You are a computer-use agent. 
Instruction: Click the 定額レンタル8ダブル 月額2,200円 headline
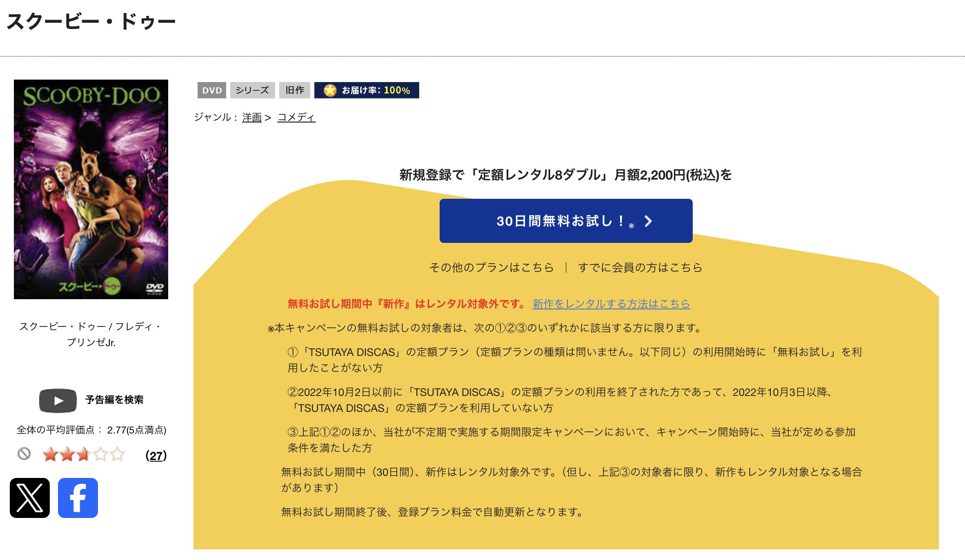click(566, 175)
